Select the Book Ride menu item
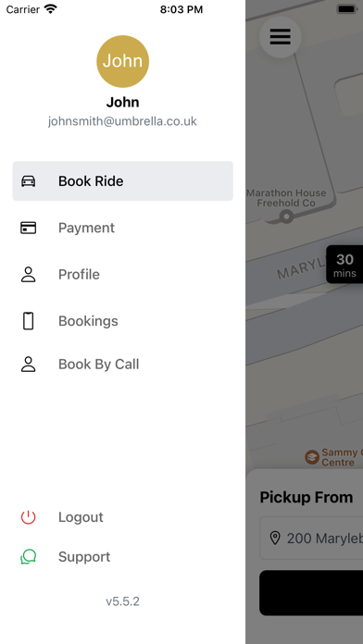Image resolution: width=363 pixels, height=644 pixels. point(123,181)
